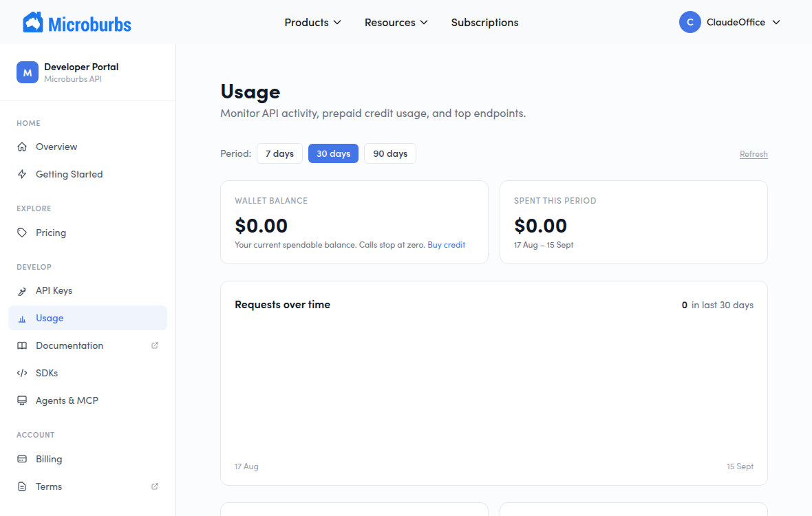Open SDKs in sidebar

pos(87,373)
